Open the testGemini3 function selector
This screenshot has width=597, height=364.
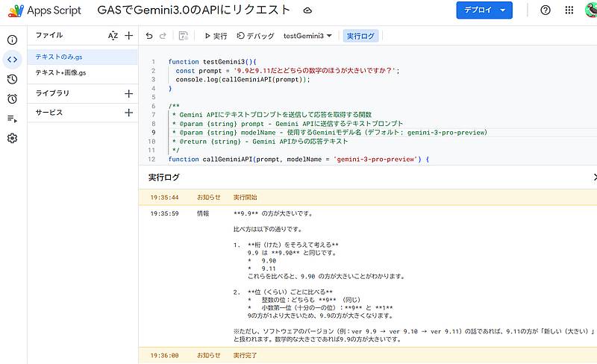(x=307, y=36)
